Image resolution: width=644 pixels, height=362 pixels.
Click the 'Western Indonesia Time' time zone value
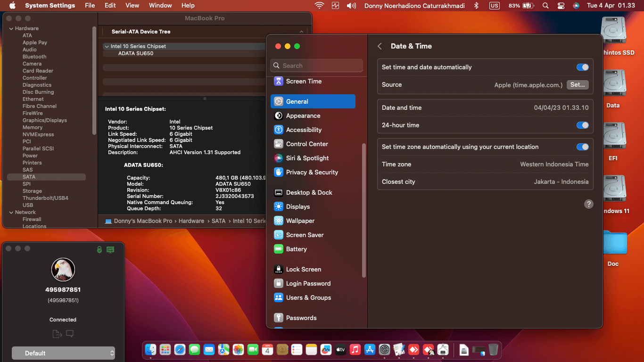pos(554,165)
